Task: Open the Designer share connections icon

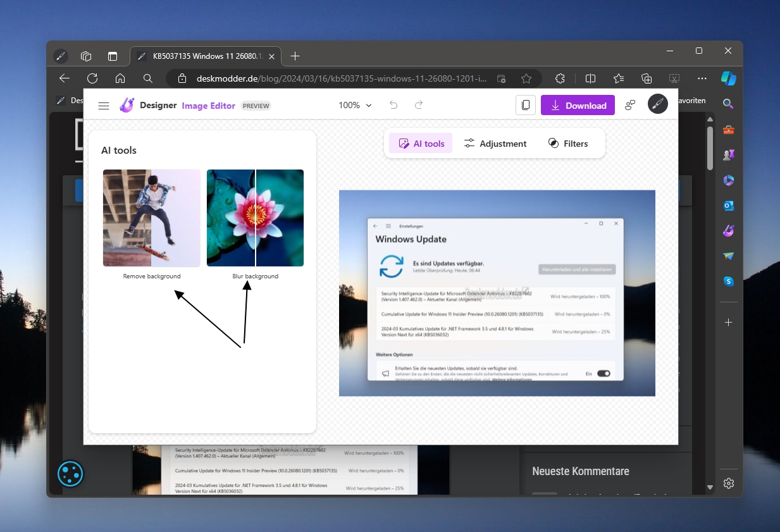Action: tap(630, 105)
